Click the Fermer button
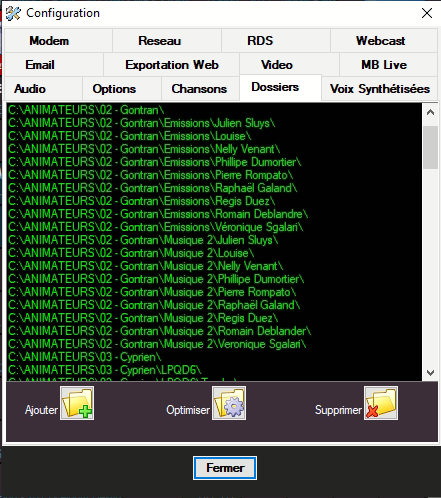Screen dimensions: 441x498 (225, 468)
